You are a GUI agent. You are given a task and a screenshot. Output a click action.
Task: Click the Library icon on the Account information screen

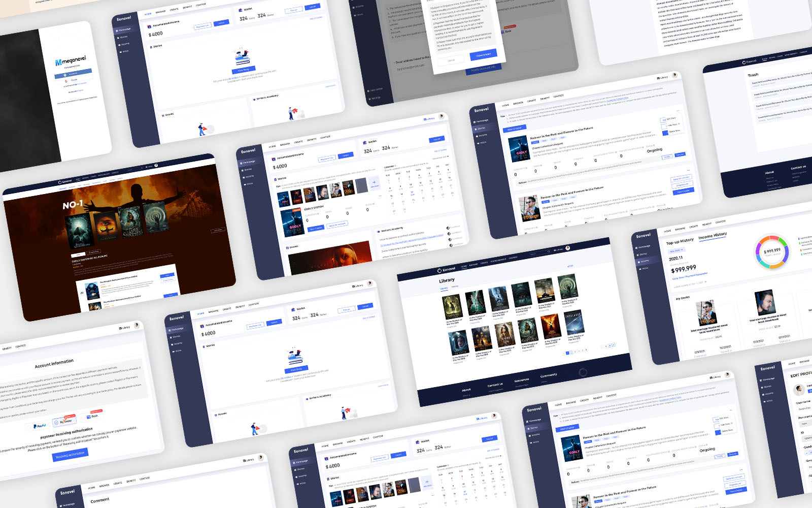coord(120,328)
